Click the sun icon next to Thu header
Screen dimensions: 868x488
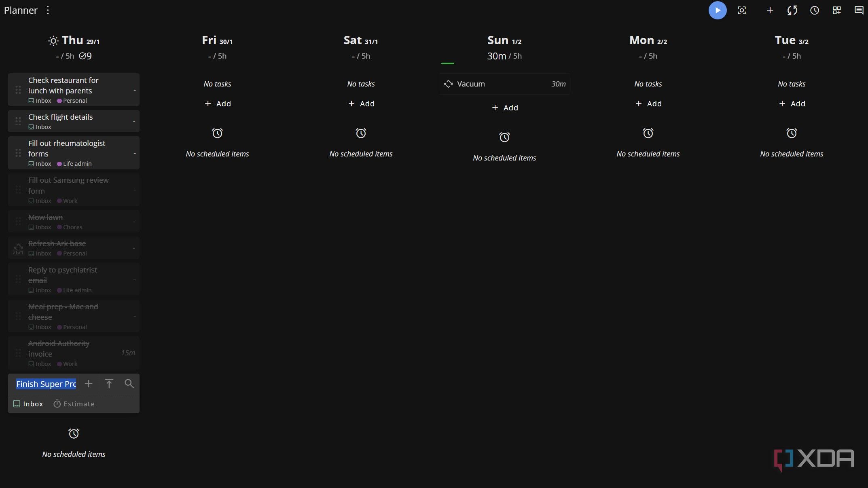[53, 40]
